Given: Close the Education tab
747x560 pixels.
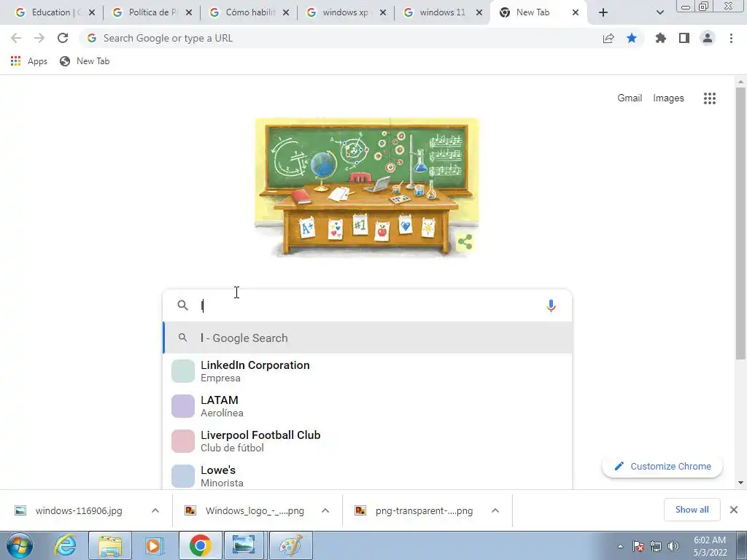Looking at the screenshot, I should click(x=92, y=12).
